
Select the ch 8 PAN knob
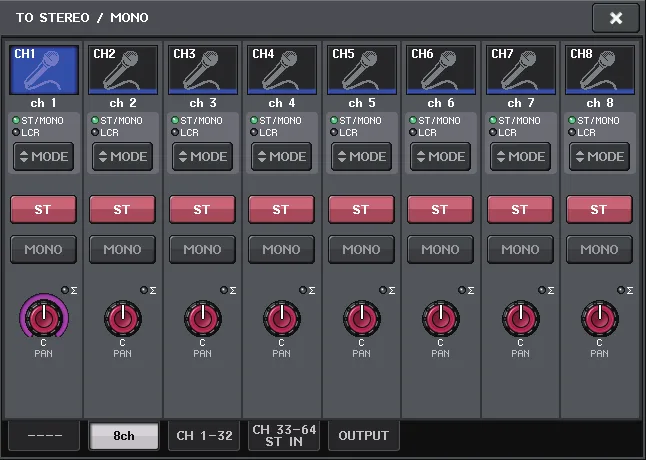[x=600, y=318]
